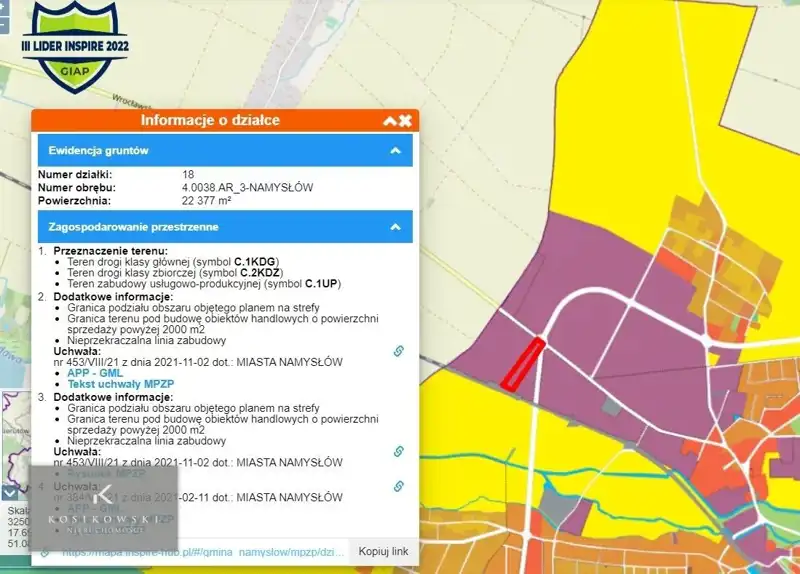Click the red highlighted parcel on map
The width and height of the screenshot is (800, 574).
522,363
